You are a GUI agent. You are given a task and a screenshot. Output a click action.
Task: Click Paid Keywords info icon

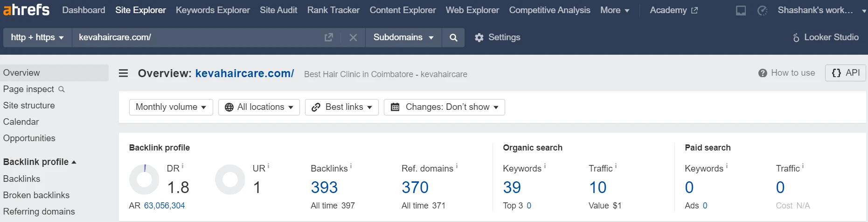click(x=727, y=166)
